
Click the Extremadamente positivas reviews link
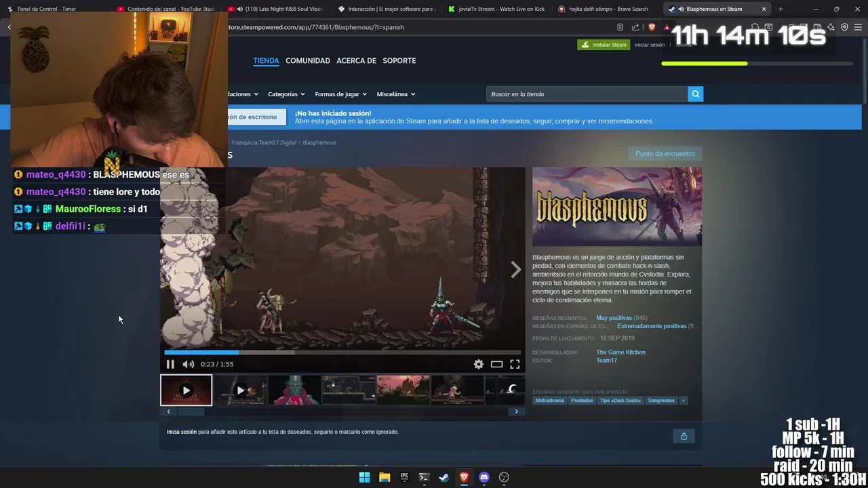coord(652,326)
